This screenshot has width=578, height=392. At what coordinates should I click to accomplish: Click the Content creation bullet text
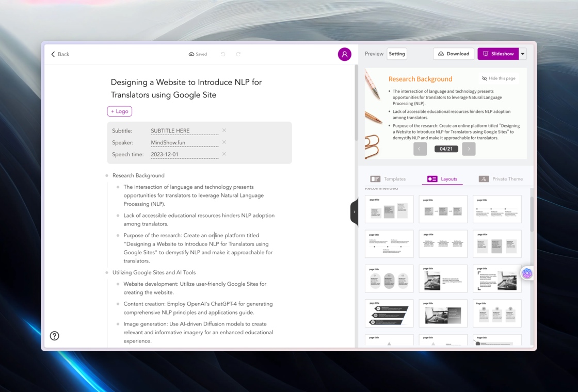pyautogui.click(x=198, y=308)
